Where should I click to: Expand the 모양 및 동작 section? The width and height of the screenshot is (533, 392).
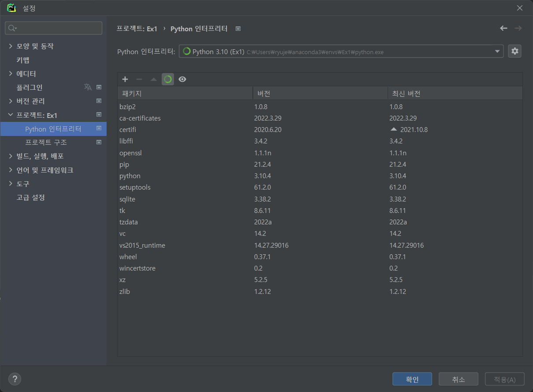(x=11, y=46)
